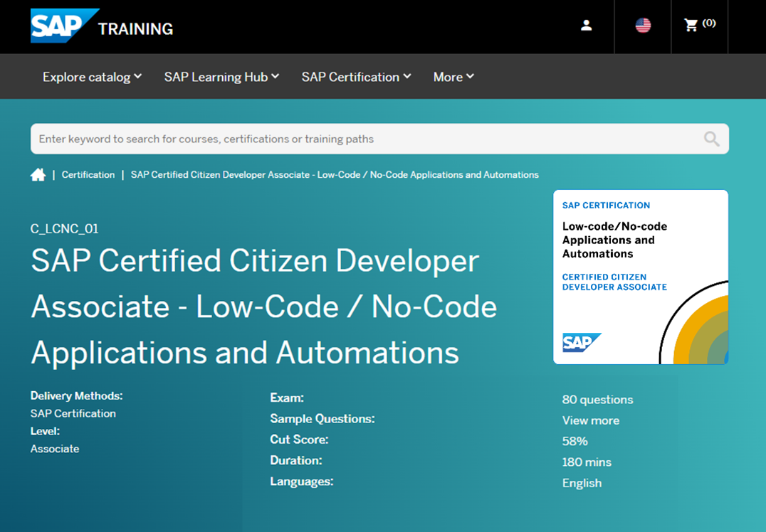Open the user profile icon

click(586, 26)
